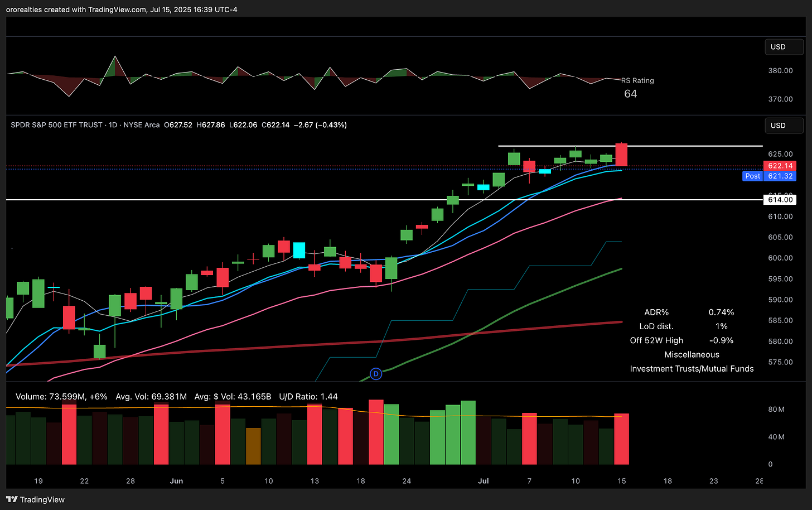The image size is (812, 510).
Task: Click the latest tall red candle at 622.14
Action: click(x=621, y=155)
